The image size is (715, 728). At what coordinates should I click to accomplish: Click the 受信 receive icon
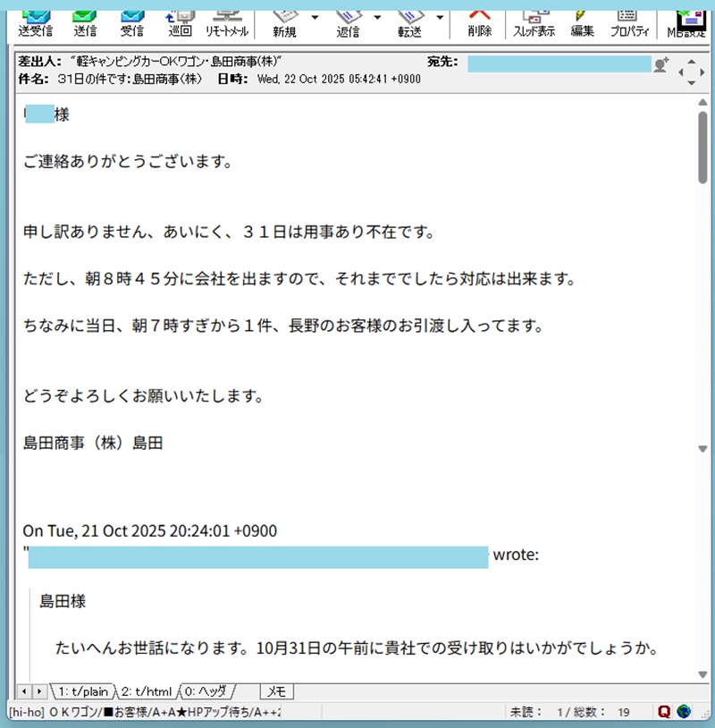[x=132, y=21]
